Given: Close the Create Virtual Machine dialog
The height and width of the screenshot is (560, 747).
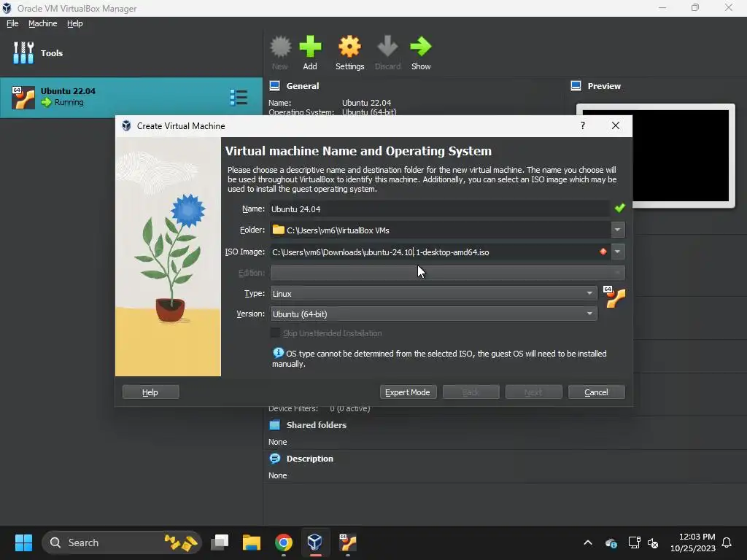Looking at the screenshot, I should [x=616, y=125].
